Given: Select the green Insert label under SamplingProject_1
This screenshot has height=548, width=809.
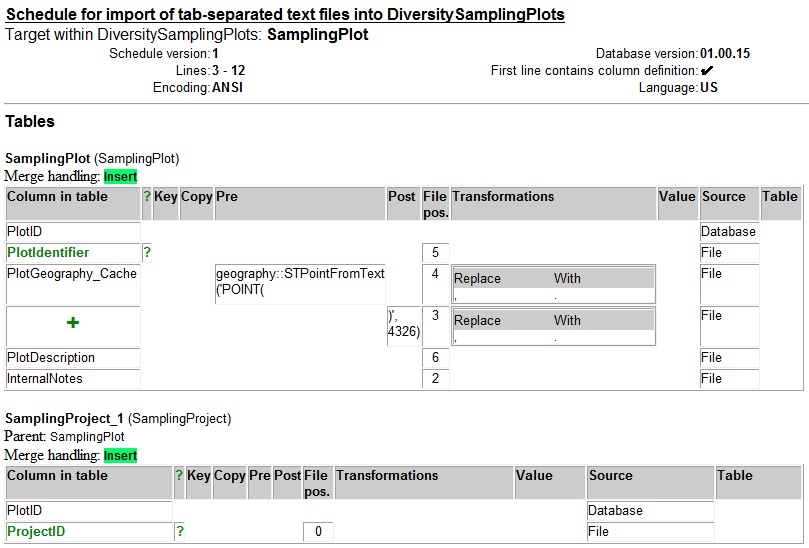Looking at the screenshot, I should point(120,455).
